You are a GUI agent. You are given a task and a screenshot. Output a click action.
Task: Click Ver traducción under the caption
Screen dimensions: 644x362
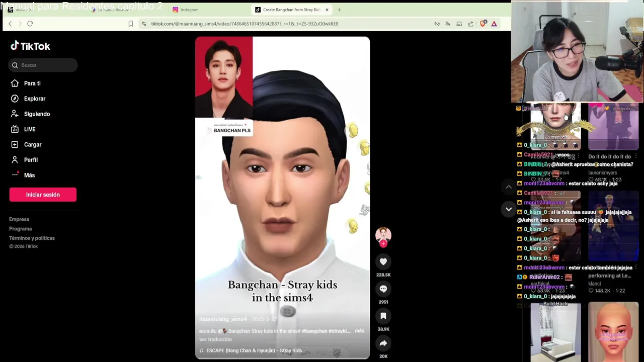[215, 339]
